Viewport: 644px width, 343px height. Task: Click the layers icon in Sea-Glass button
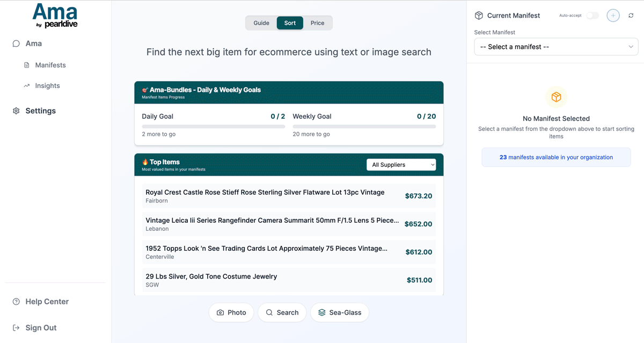(321, 312)
